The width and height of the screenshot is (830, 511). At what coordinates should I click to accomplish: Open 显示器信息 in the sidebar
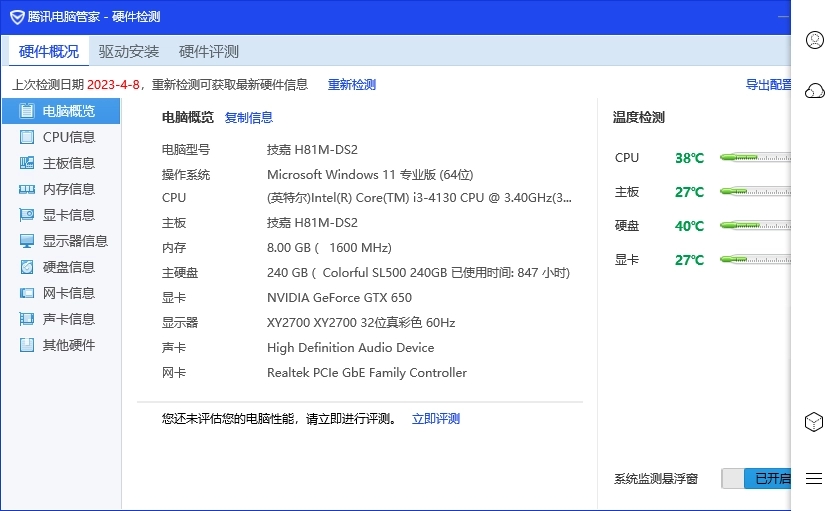[61, 241]
